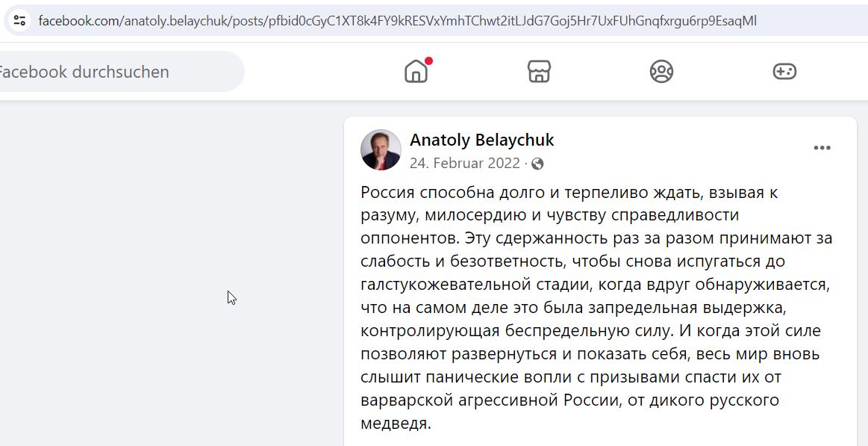Open the Gaming controller icon

[x=784, y=72]
